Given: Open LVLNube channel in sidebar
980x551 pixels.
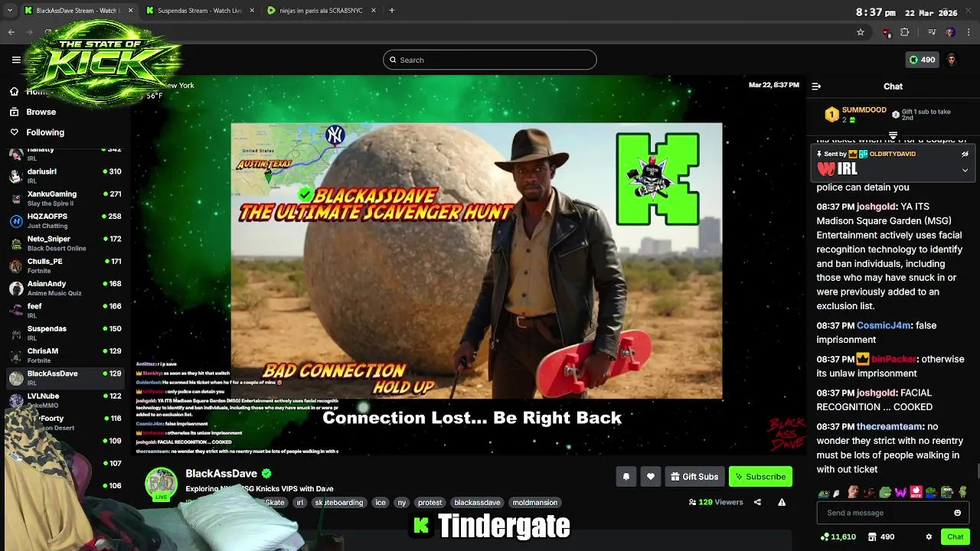Looking at the screenshot, I should coord(65,400).
